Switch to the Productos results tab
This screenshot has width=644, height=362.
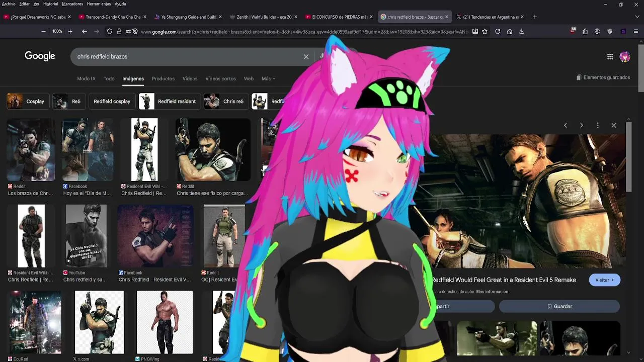click(163, 78)
